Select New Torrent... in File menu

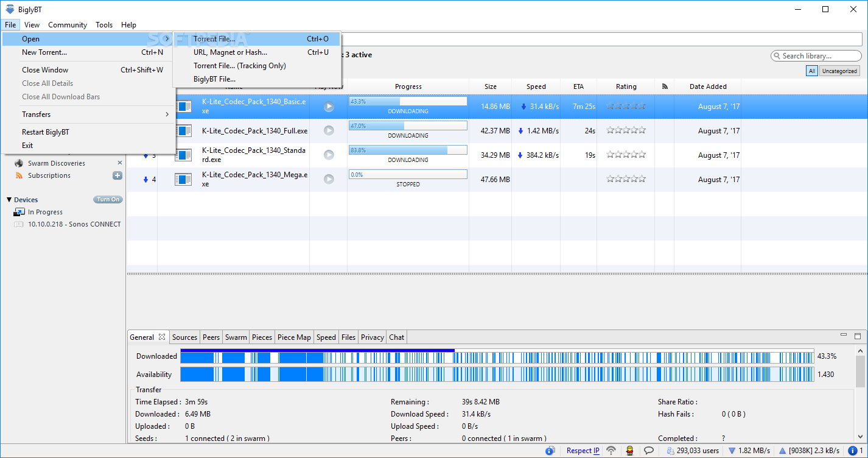(88, 52)
